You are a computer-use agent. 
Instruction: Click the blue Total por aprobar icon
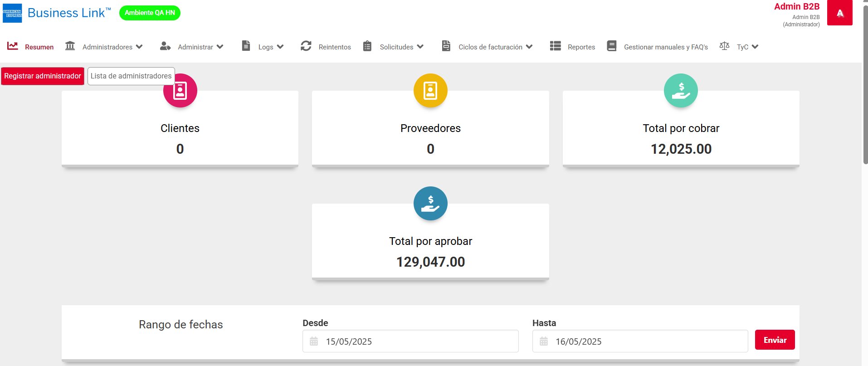coord(430,204)
